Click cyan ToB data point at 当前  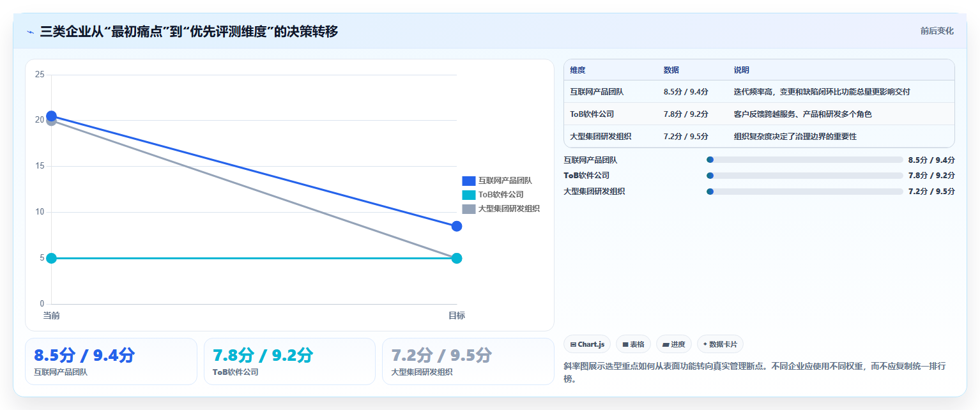(51, 258)
